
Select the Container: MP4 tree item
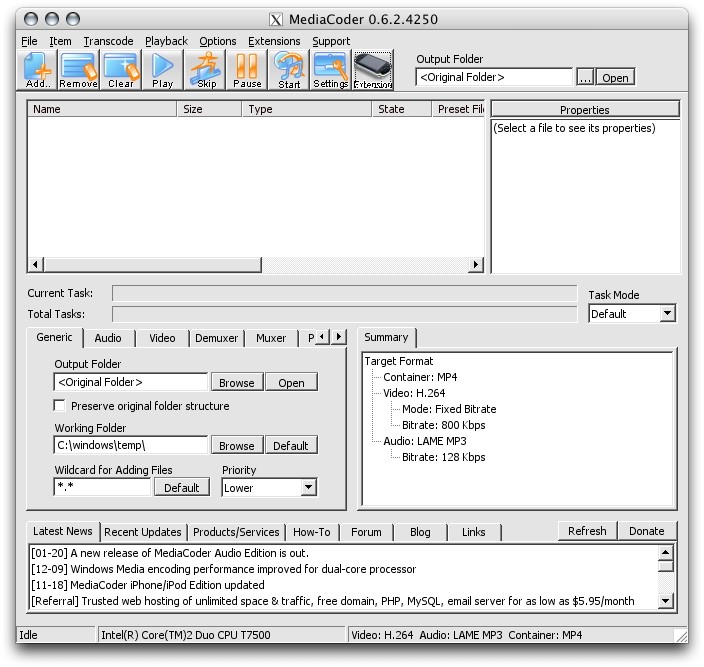[420, 377]
